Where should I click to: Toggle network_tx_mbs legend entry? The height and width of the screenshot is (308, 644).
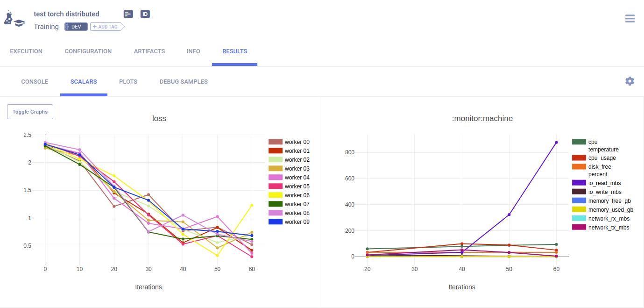click(x=608, y=228)
